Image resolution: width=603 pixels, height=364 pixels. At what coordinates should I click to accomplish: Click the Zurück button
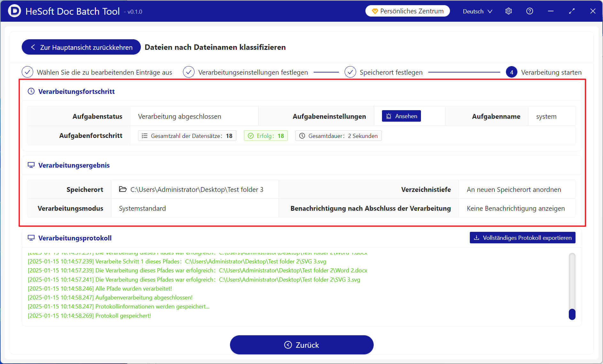(302, 345)
